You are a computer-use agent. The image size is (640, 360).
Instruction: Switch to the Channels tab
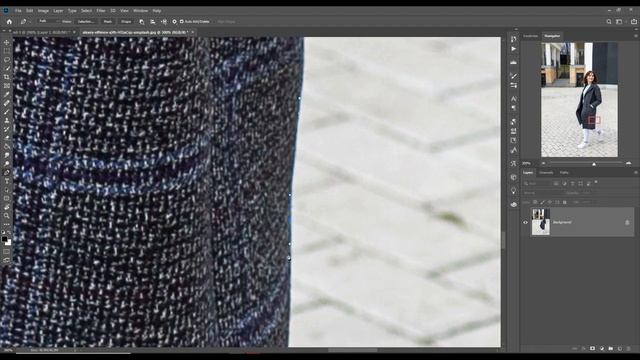(x=546, y=173)
